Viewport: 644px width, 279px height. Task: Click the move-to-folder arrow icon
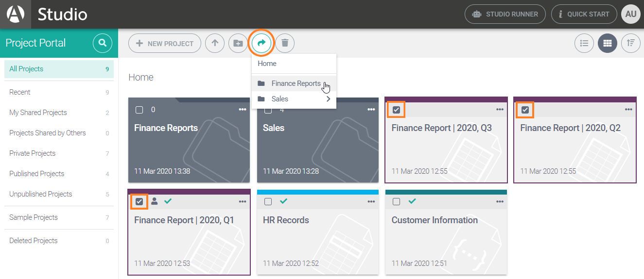(261, 43)
